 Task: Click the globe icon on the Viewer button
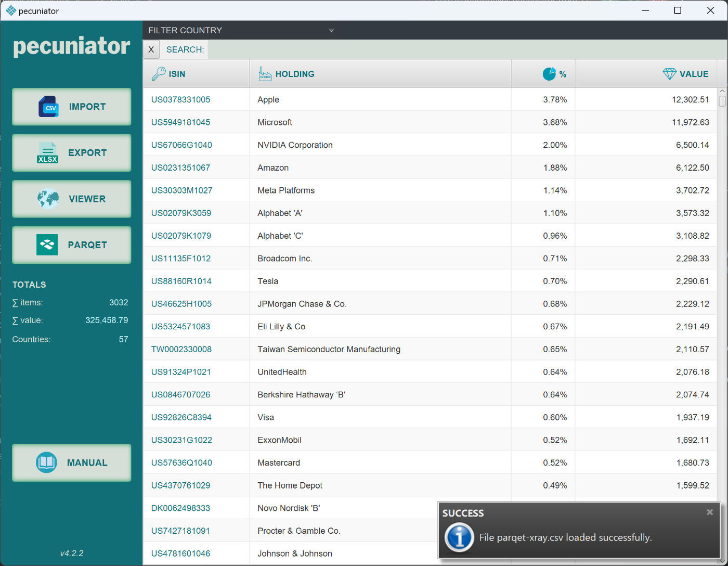click(47, 199)
